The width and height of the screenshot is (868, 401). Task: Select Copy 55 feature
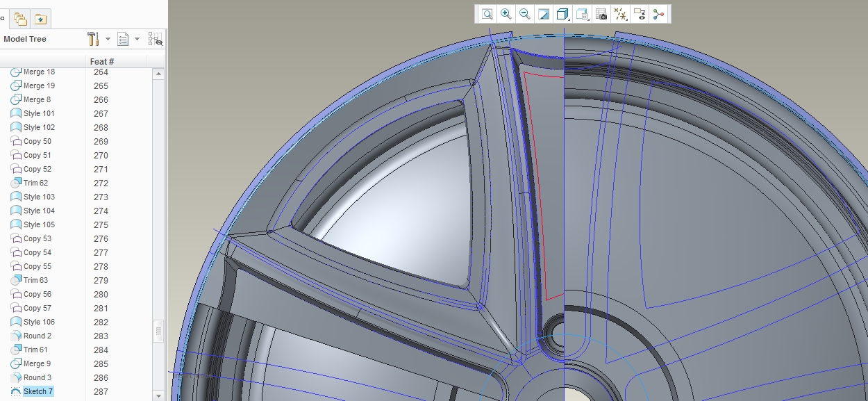(x=37, y=266)
